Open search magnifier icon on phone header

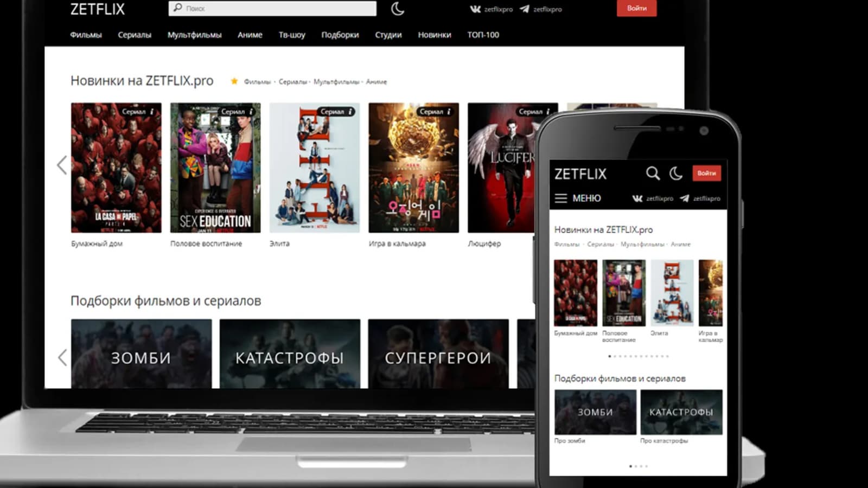tap(653, 174)
